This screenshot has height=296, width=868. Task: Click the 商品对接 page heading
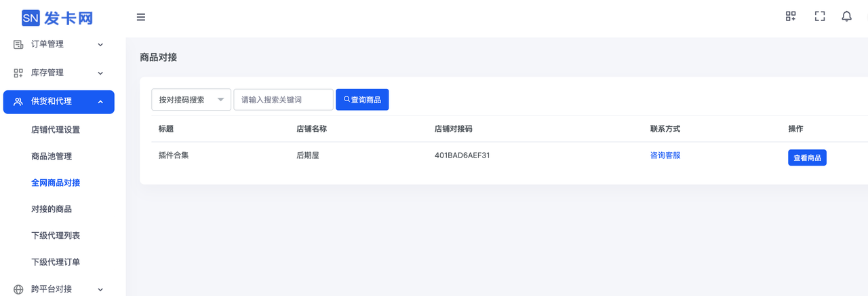click(159, 58)
